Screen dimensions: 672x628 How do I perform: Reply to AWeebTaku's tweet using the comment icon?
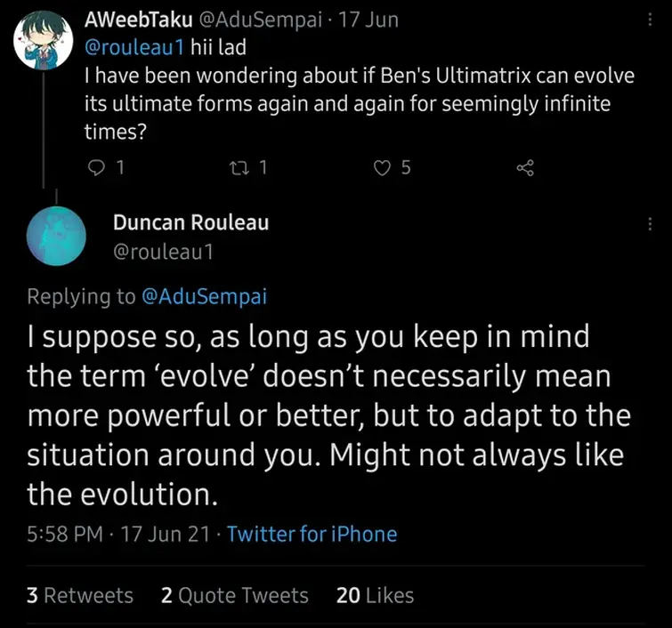pos(96,166)
